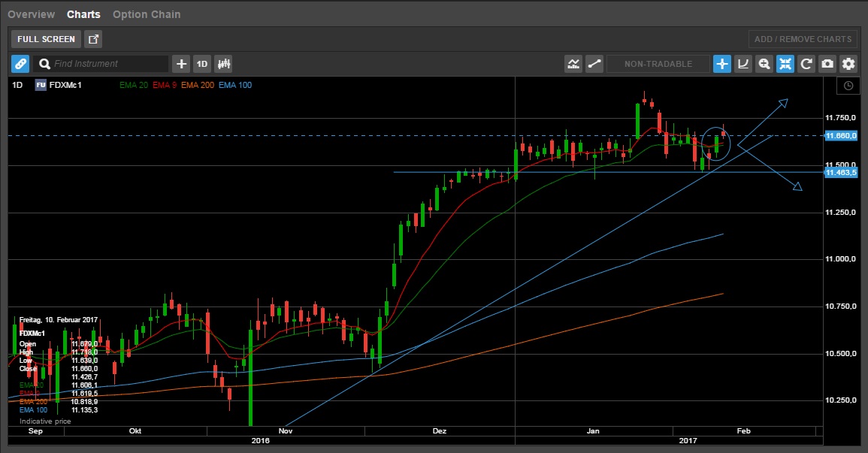
Task: Open the candlestick chart type selector
Action: point(224,64)
